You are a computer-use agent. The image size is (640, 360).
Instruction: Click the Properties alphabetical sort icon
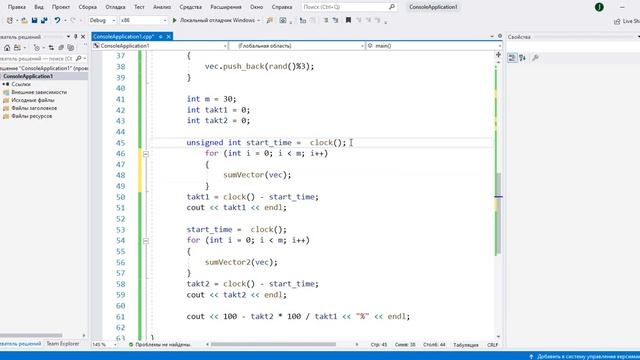click(522, 58)
